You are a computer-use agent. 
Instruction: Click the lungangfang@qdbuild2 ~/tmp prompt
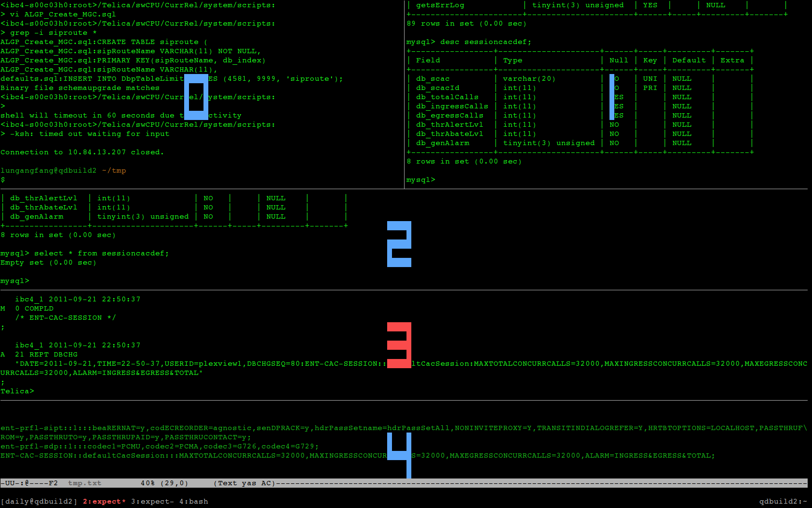(63, 171)
